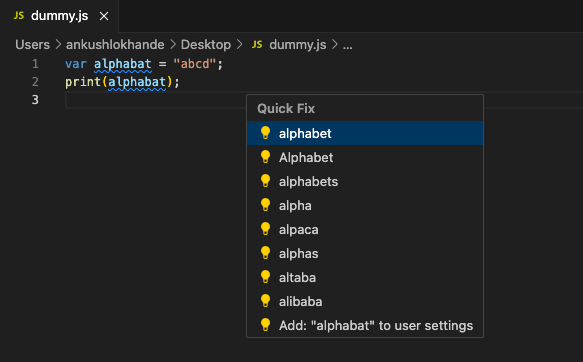Image resolution: width=583 pixels, height=362 pixels.
Task: Add "alphabat" to user settings
Action: [365, 325]
